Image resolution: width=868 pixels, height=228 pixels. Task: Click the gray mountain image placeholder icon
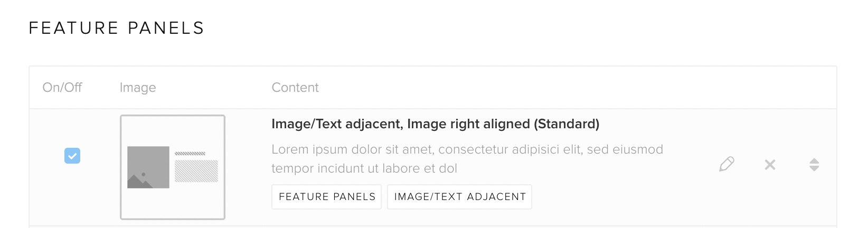click(148, 167)
